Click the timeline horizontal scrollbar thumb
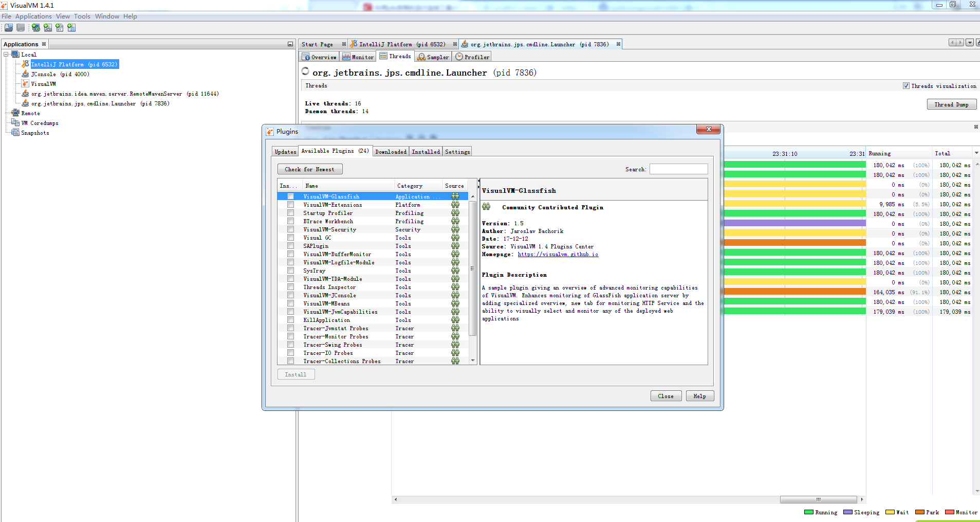This screenshot has height=522, width=980. [818, 499]
